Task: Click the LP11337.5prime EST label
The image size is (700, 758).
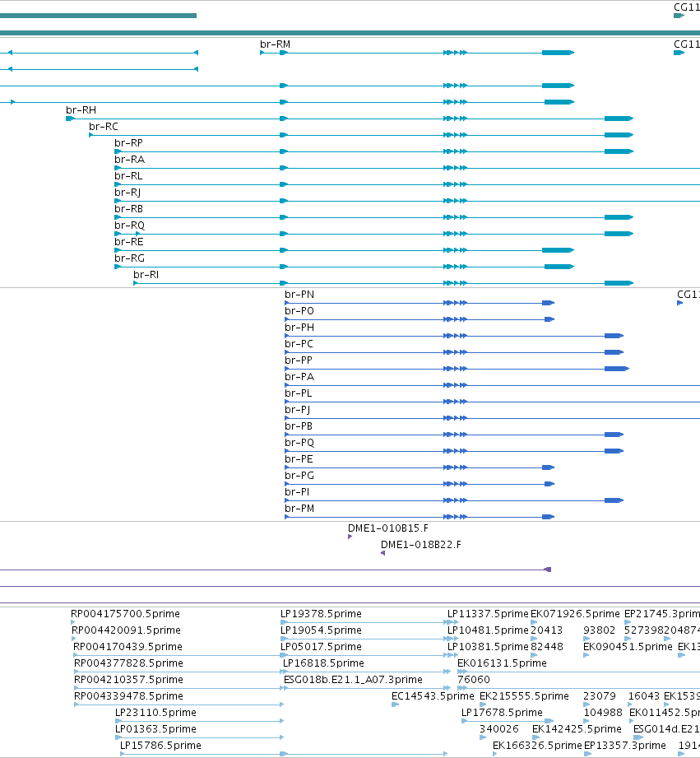Action: click(x=488, y=614)
